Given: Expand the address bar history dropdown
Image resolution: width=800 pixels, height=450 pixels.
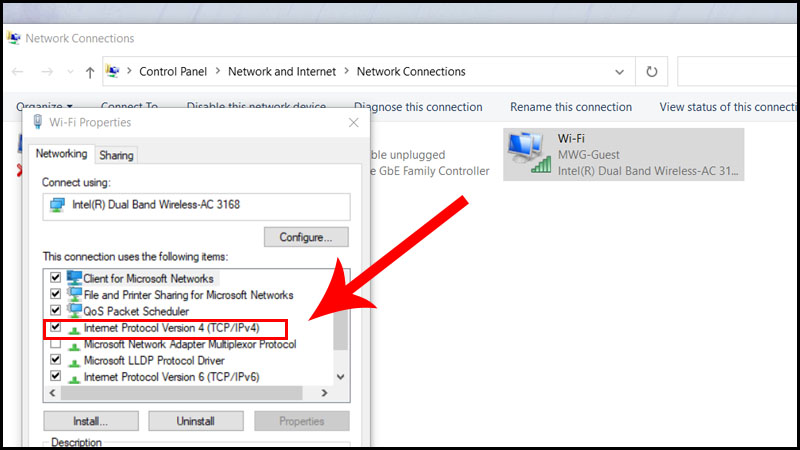Looking at the screenshot, I should 619,72.
